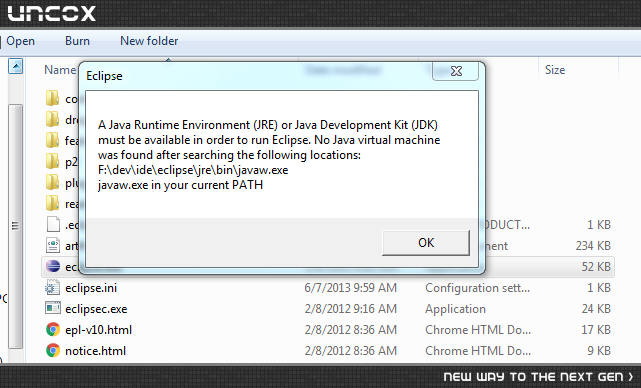The image size is (641, 388).
Task: Click Burn in the Explorer toolbar
Action: 77,41
